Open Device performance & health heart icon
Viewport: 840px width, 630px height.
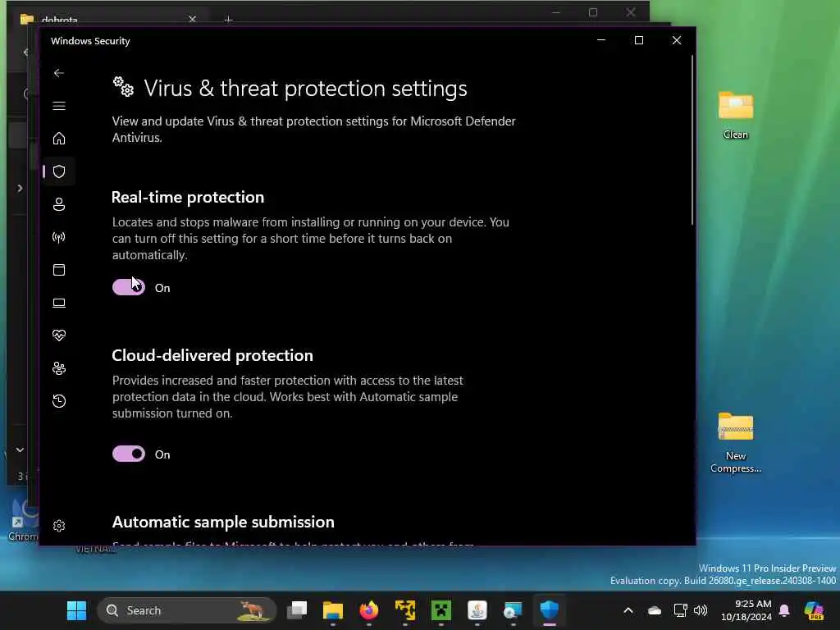point(59,336)
